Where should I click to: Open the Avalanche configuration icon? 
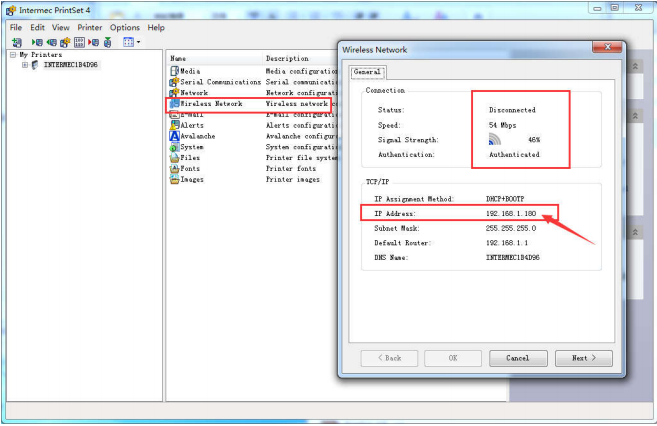coord(174,136)
